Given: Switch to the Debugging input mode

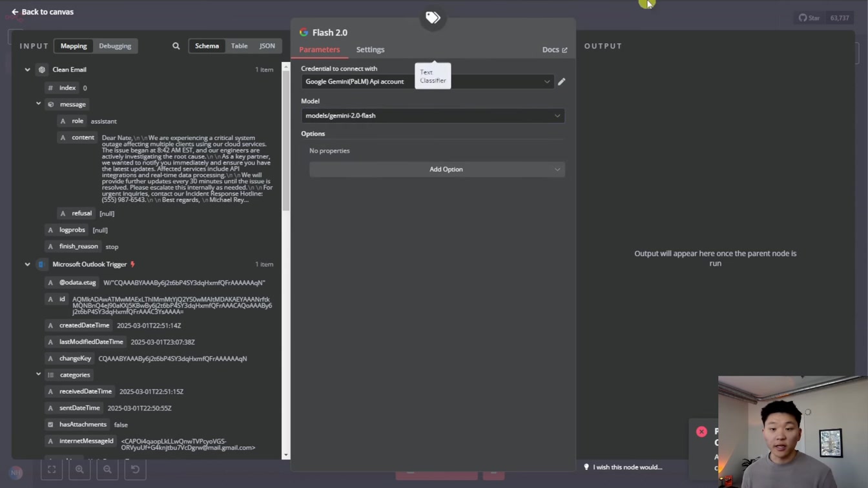Looking at the screenshot, I should [115, 46].
